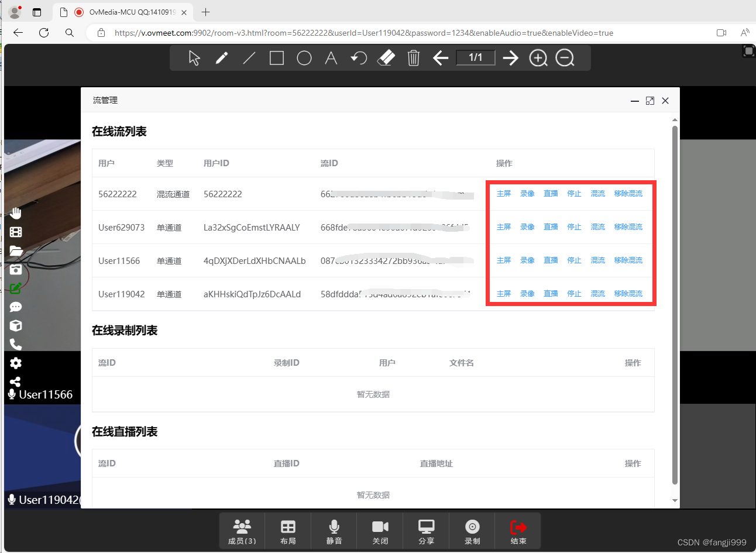Click 移除混流 for User11566
The height and width of the screenshot is (553, 756).
(628, 260)
